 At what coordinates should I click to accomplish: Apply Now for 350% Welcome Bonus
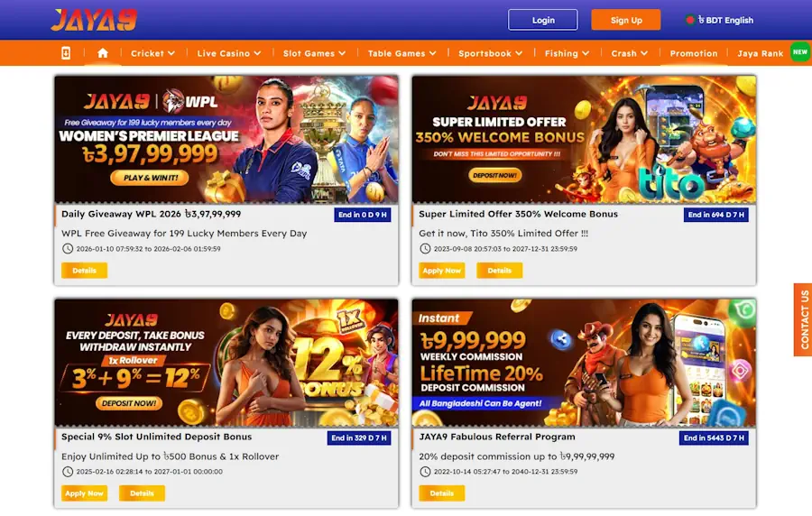click(x=442, y=270)
